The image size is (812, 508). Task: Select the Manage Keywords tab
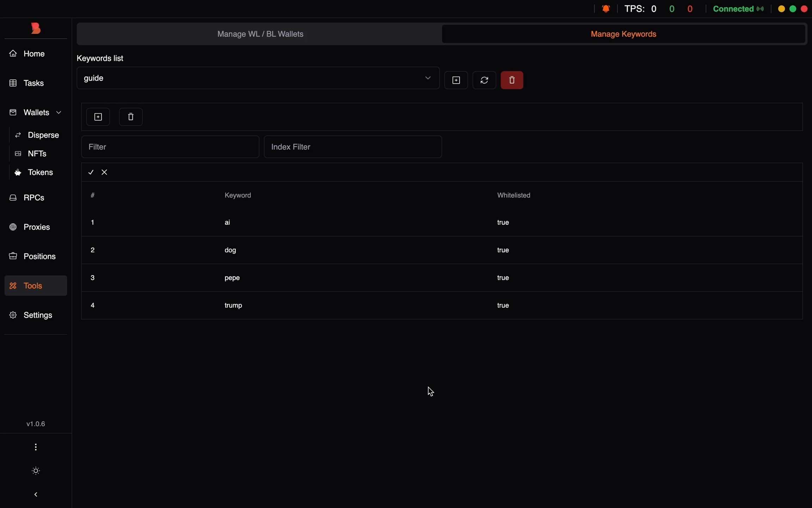click(623, 34)
